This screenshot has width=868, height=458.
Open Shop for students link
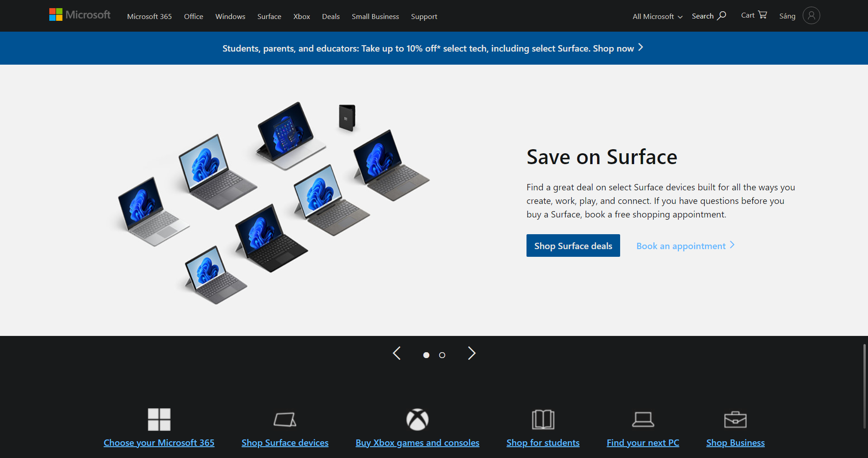coord(543,443)
